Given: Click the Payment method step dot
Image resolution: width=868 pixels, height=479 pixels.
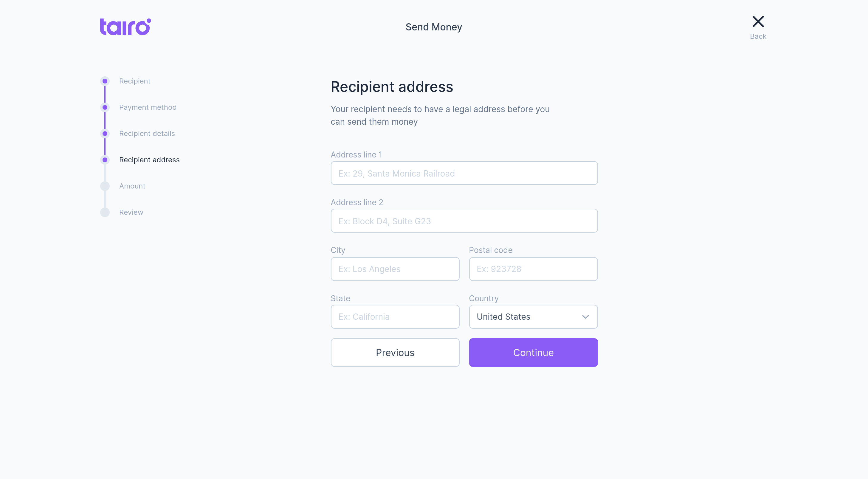Looking at the screenshot, I should click(105, 108).
